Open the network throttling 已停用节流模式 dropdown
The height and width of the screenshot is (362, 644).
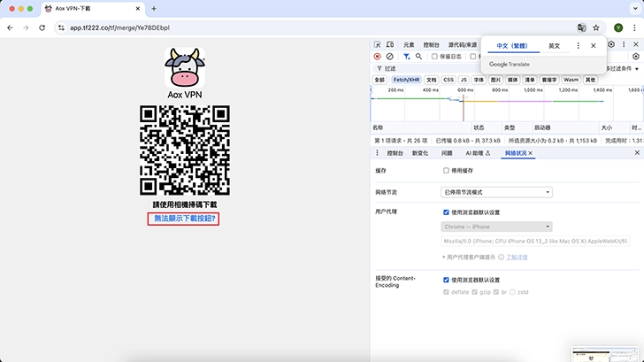tap(496, 192)
